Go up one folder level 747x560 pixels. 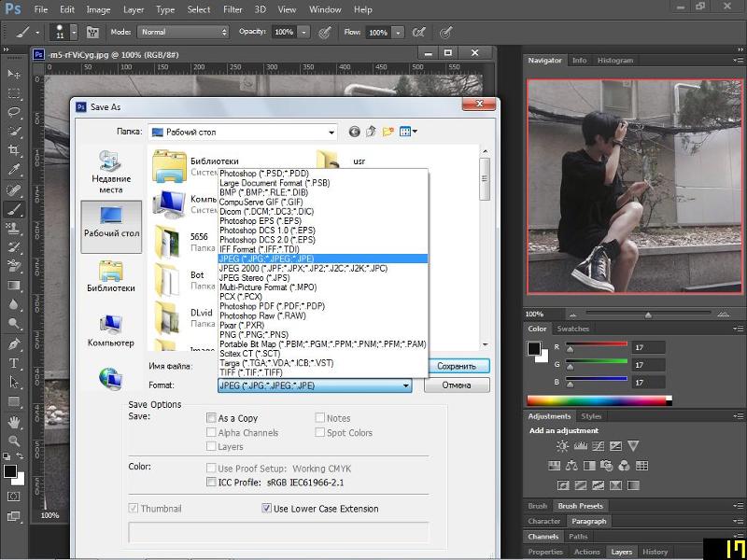[371, 132]
